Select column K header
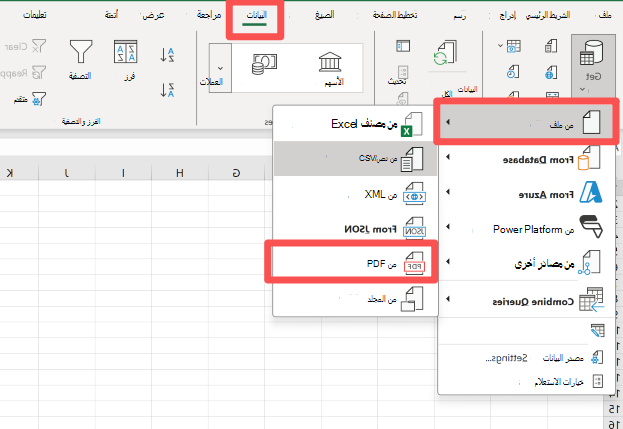Viewport: 623px width, 429px height. pos(10,173)
